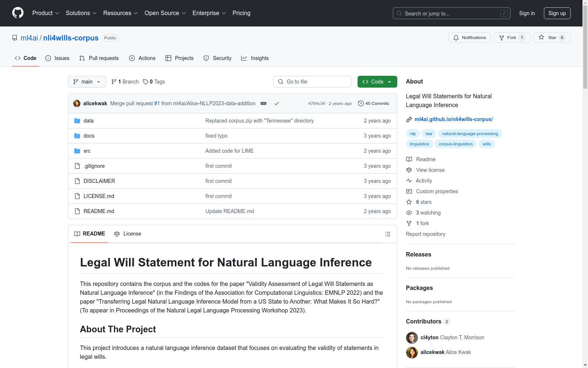The image size is (588, 368).
Task: Expand the Open Source menu
Action: 165,13
